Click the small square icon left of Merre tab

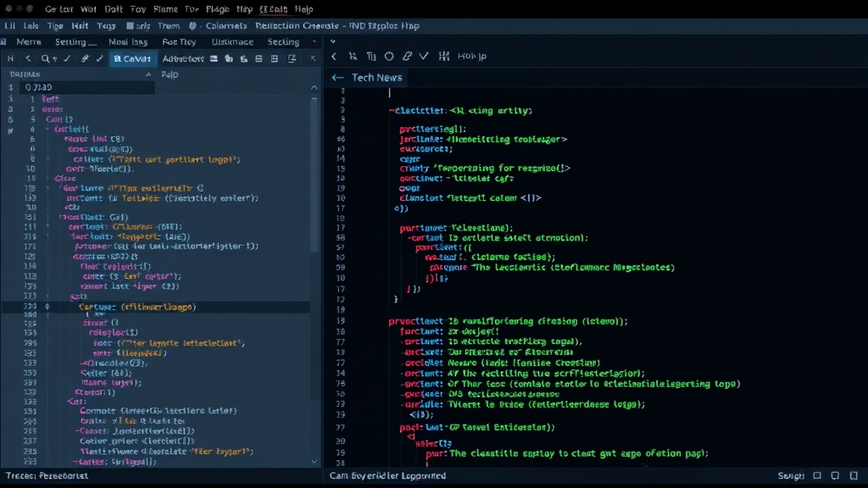tap(4, 42)
